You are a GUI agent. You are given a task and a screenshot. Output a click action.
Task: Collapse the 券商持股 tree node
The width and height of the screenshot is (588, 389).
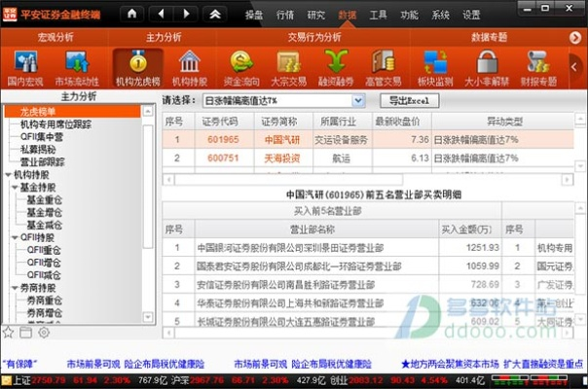click(15, 288)
